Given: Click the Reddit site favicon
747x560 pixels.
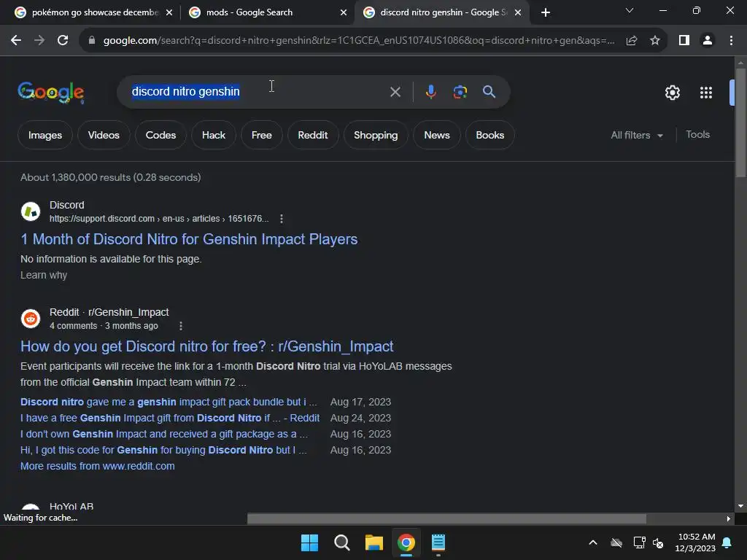Looking at the screenshot, I should tap(31, 319).
